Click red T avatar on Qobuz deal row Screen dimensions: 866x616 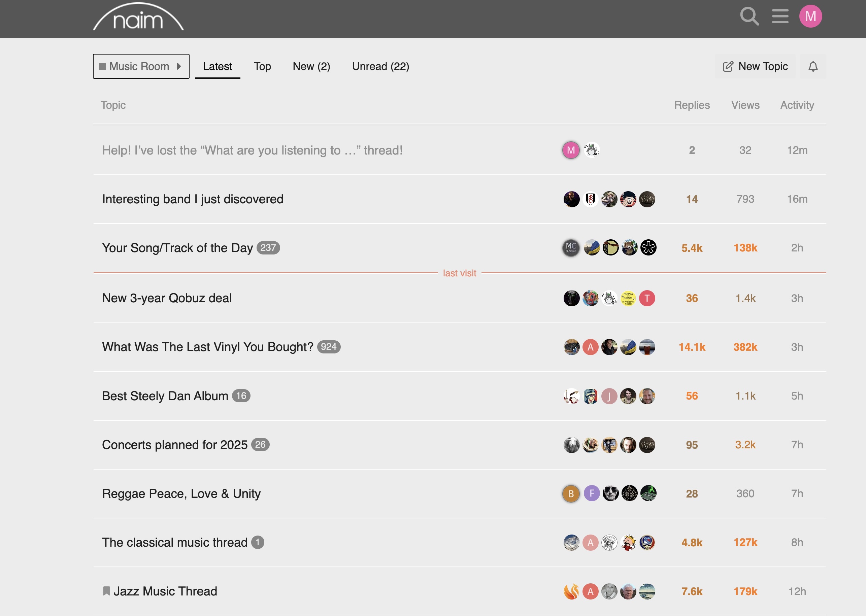pyautogui.click(x=647, y=298)
